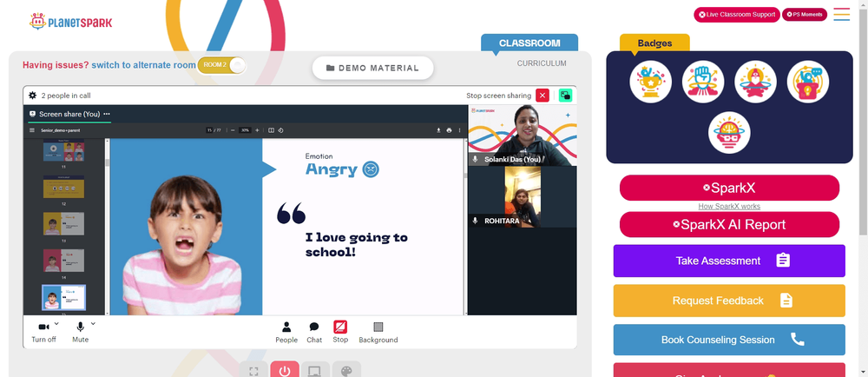This screenshot has height=377, width=868.
Task: Open the DEMO MATERIAL folder button
Action: pos(372,68)
